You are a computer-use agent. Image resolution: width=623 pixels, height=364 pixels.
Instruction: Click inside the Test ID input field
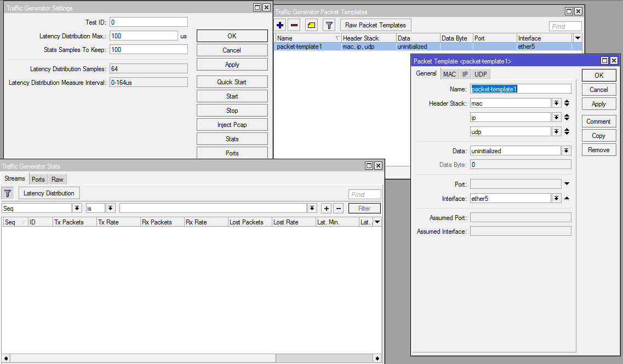pos(148,22)
